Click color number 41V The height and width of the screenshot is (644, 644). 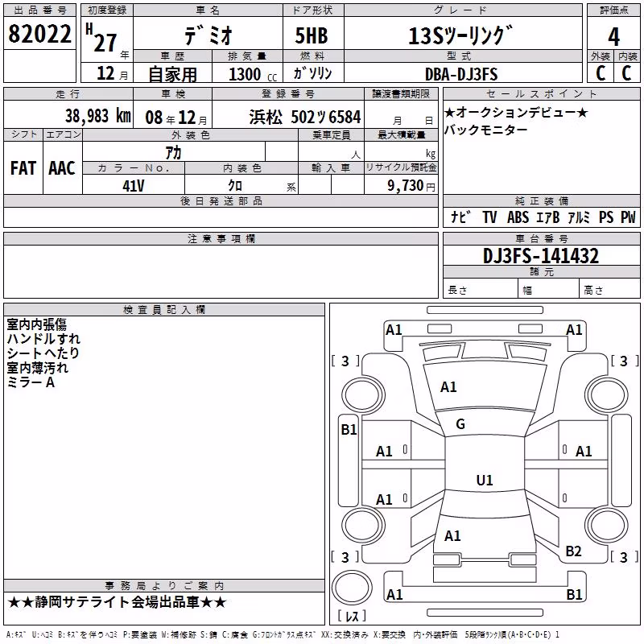pyautogui.click(x=134, y=186)
